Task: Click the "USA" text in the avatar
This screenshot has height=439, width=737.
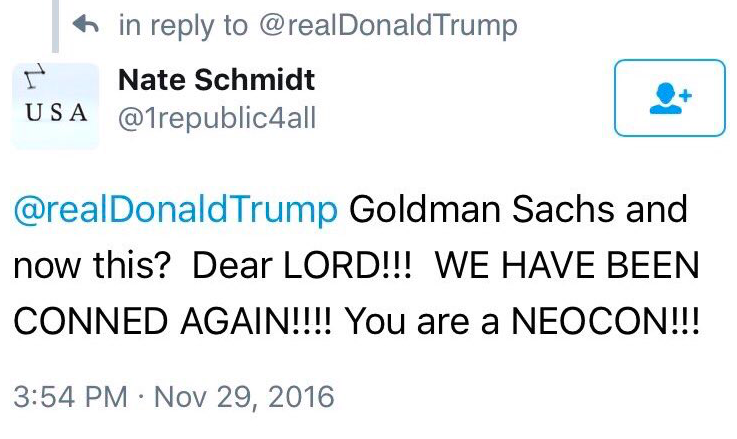Action: point(56,113)
